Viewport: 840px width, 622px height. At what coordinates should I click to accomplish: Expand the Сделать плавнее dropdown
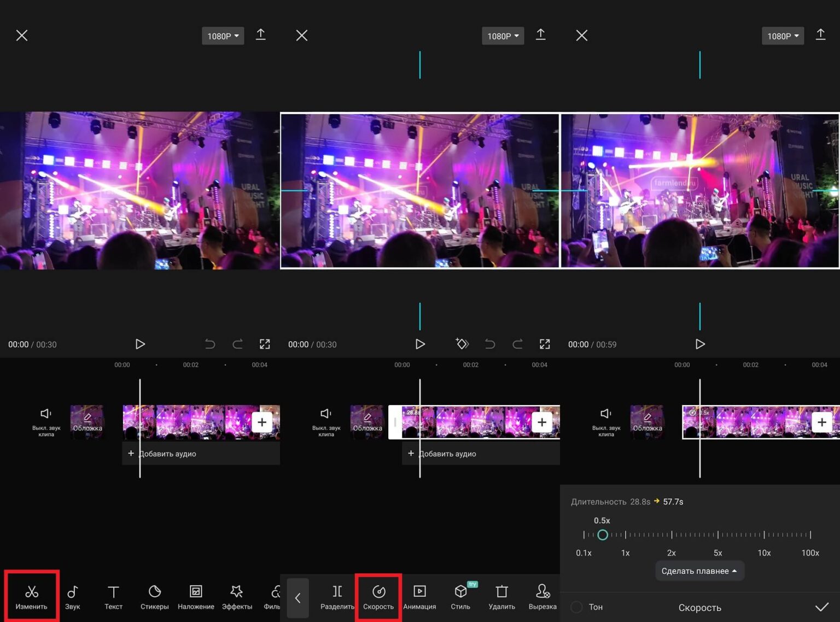tap(699, 571)
